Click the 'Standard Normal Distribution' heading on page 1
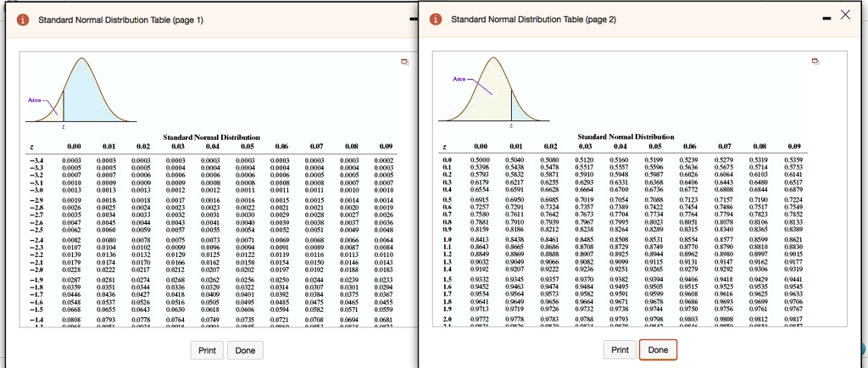868x368 pixels. point(211,137)
